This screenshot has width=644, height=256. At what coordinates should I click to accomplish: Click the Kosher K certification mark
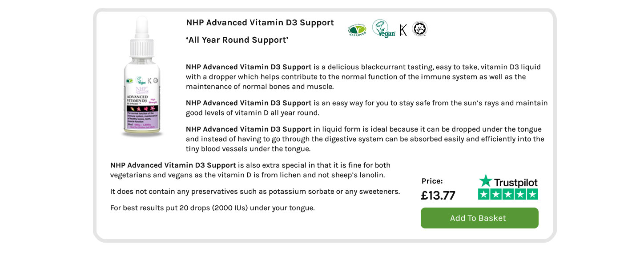403,30
